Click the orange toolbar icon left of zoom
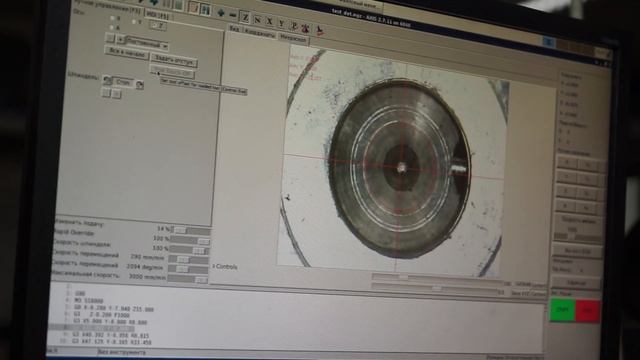This screenshot has height=360, width=640. 194,8
